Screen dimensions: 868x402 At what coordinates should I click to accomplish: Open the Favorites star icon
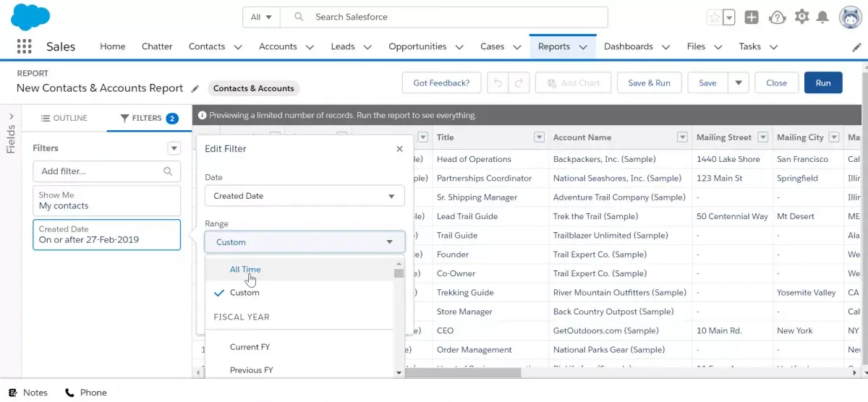pyautogui.click(x=715, y=17)
